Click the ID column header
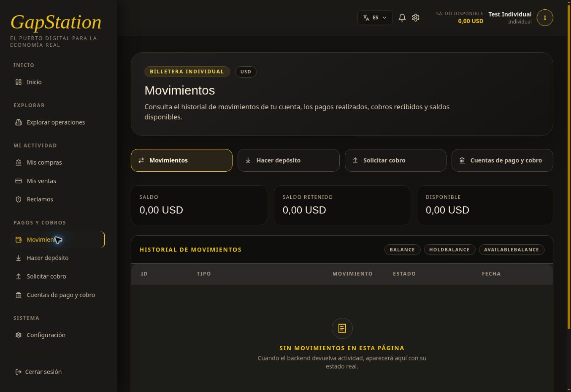The image size is (571, 392). (x=144, y=274)
